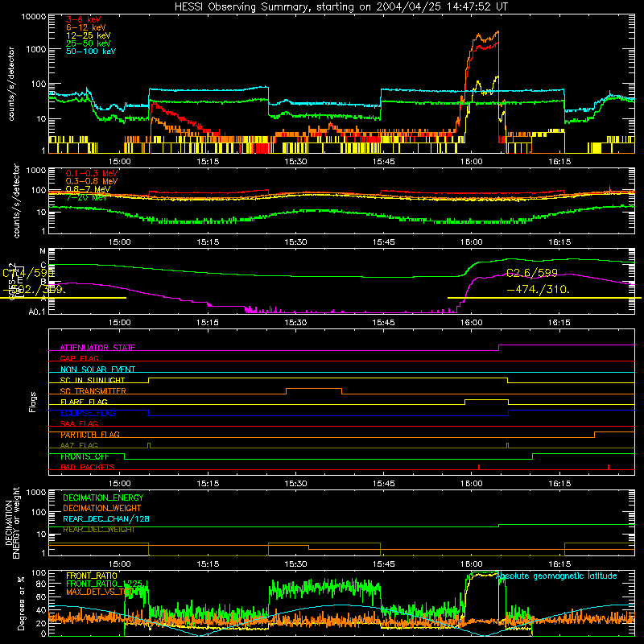Select the FLARE_FLAG label

(x=84, y=402)
